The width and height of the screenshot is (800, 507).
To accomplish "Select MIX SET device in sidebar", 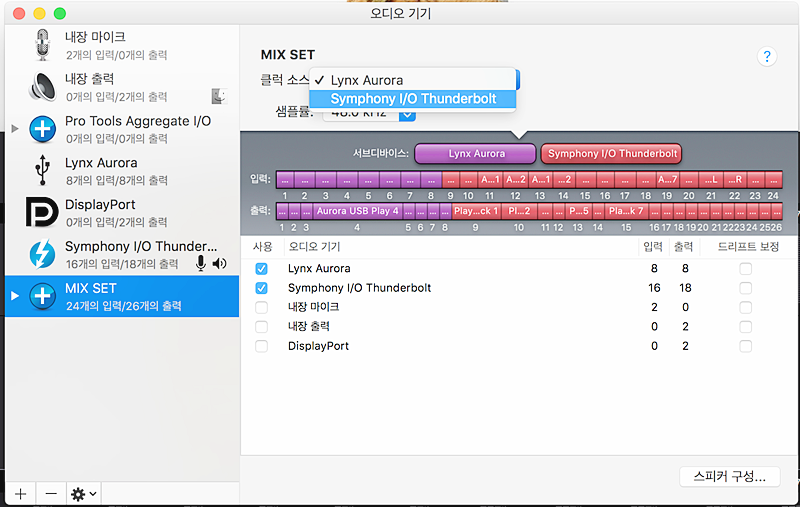I will [x=122, y=296].
